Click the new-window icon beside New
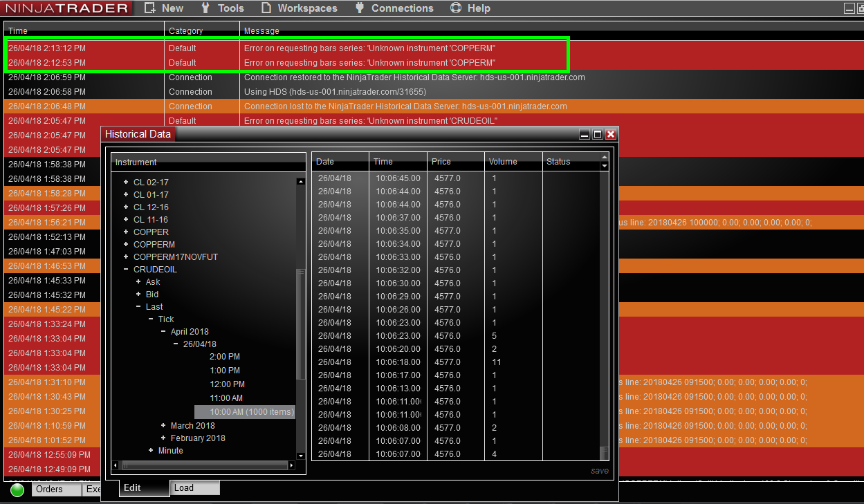 (x=149, y=8)
